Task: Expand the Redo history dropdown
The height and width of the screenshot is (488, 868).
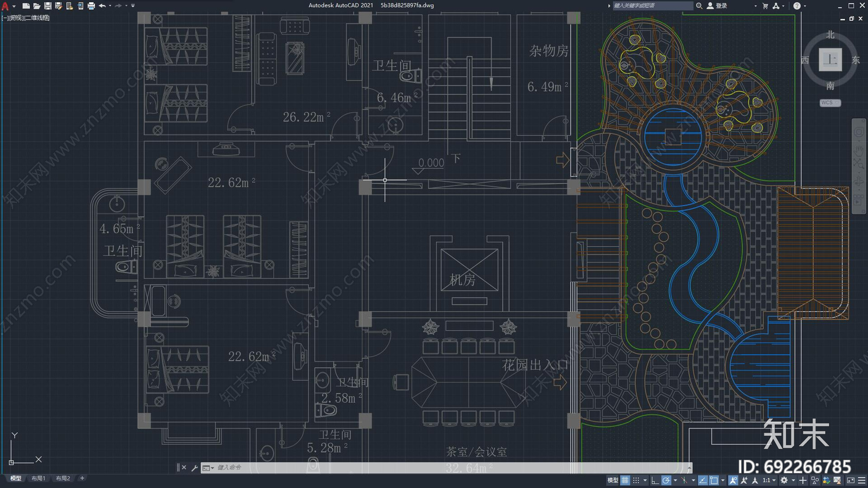Action: point(126,6)
